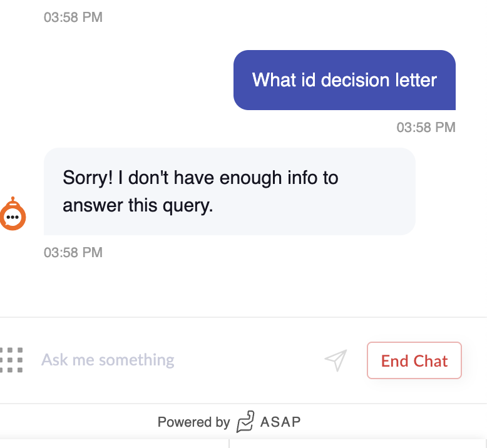Click the divider above the Powered by footer
This screenshot has width=487, height=448.
pos(243,404)
